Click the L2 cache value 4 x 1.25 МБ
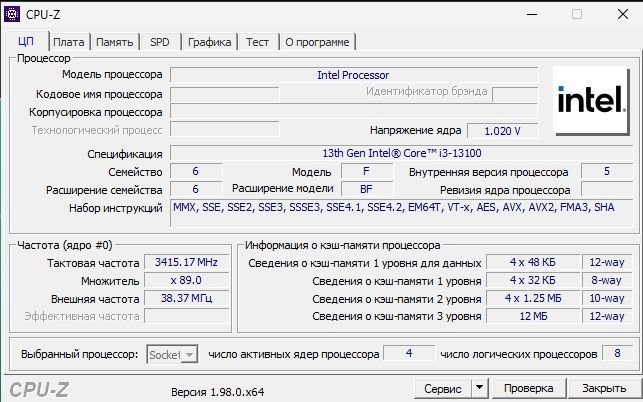 (x=533, y=298)
